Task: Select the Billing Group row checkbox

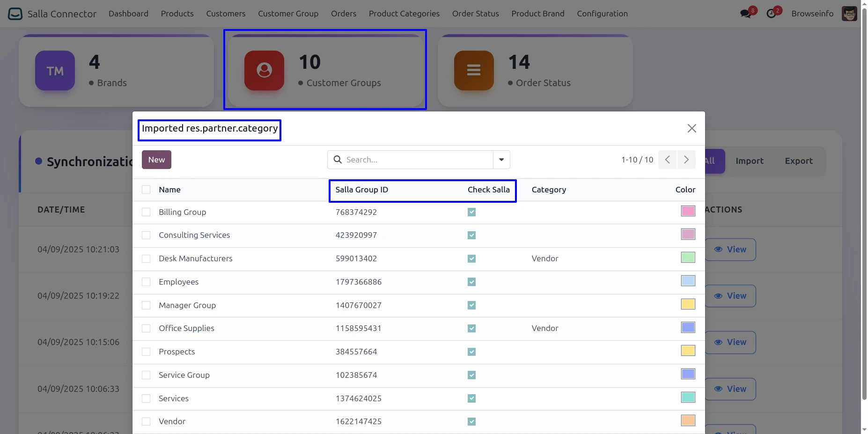Action: point(146,212)
